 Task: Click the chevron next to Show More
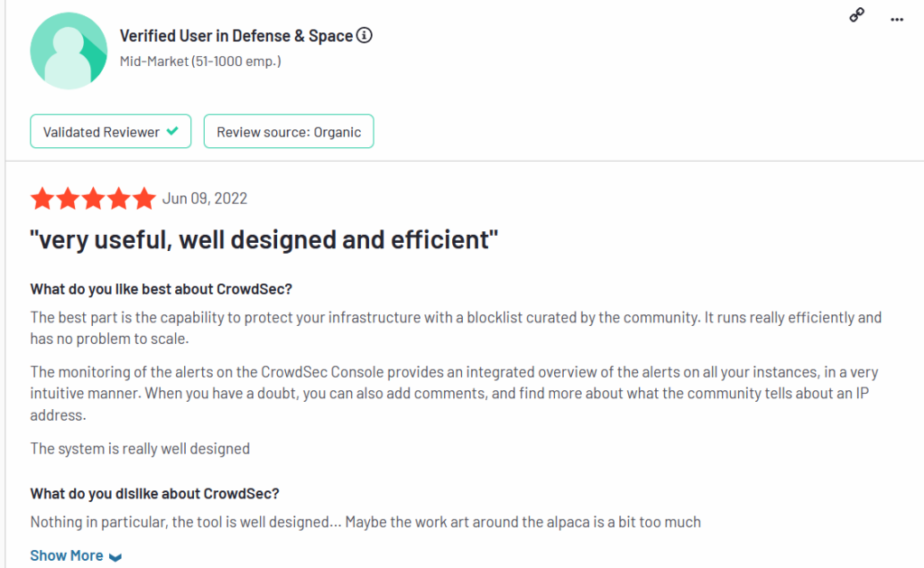[115, 557]
